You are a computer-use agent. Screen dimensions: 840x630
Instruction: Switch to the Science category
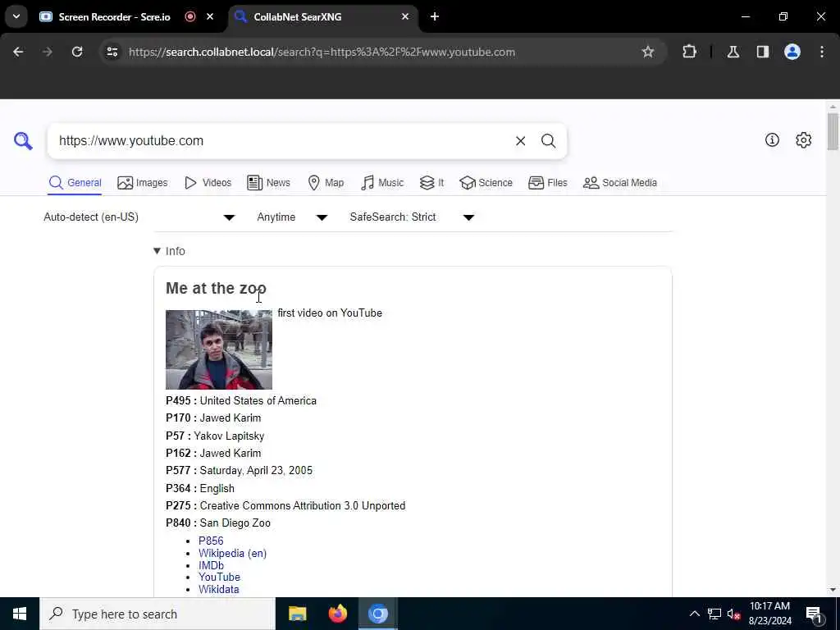(486, 183)
